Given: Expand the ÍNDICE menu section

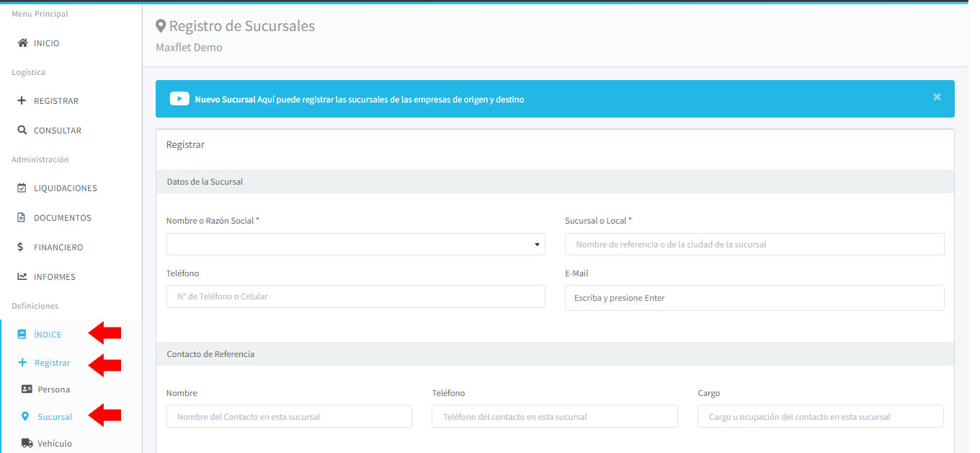Looking at the screenshot, I should click(x=48, y=335).
